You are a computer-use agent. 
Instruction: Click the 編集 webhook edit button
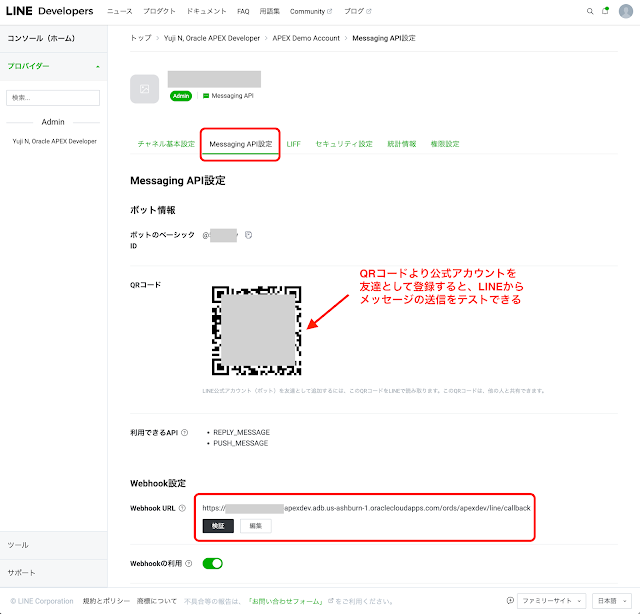256,526
